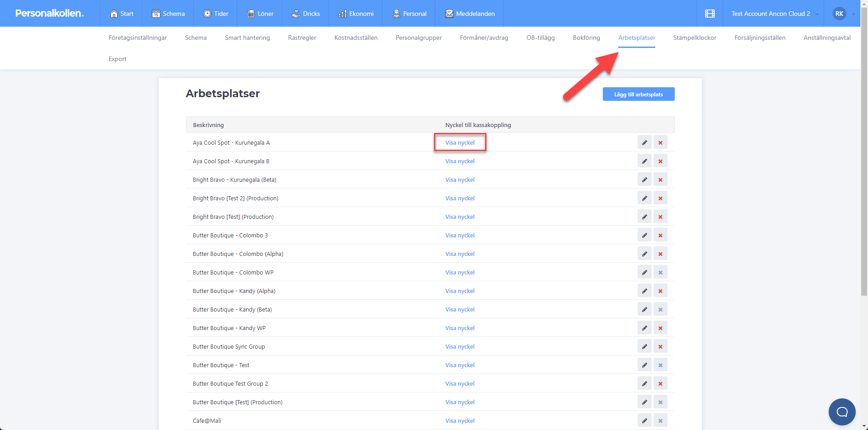Open Ekonomi menu item

pyautogui.click(x=356, y=14)
